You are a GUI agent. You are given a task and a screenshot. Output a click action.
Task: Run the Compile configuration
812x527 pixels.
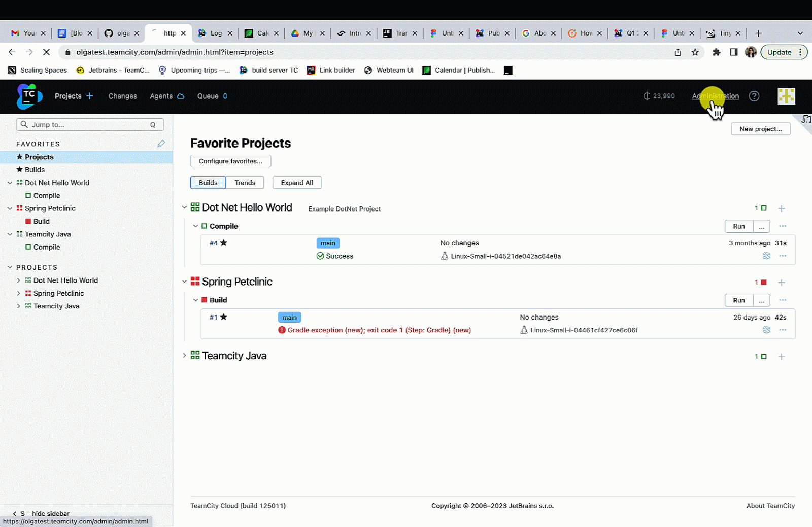pyautogui.click(x=739, y=226)
